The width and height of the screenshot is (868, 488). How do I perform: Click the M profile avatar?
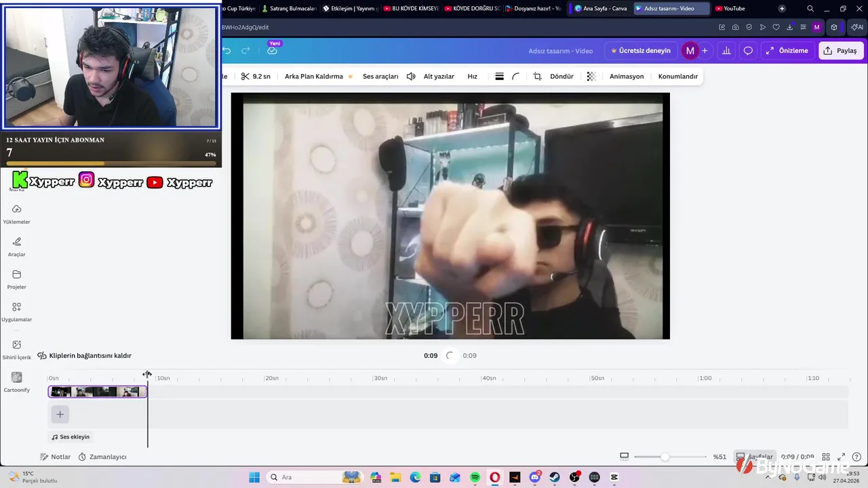click(x=690, y=51)
